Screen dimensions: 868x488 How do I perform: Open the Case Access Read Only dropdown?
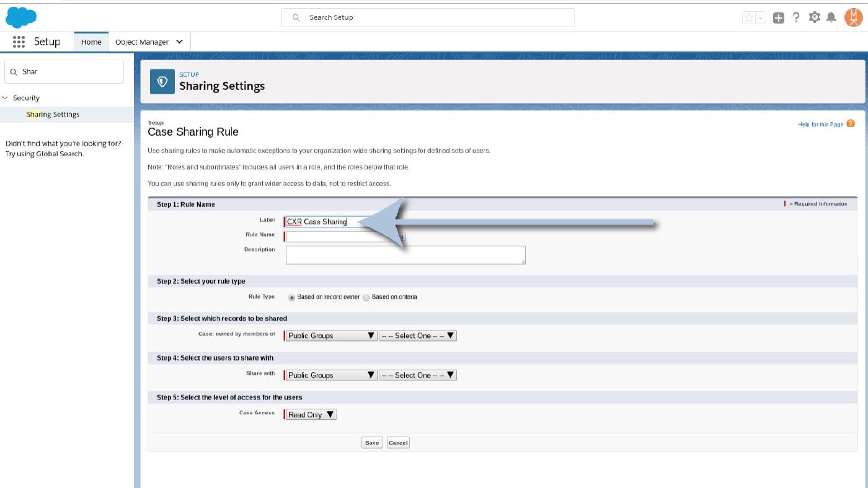[x=311, y=415]
